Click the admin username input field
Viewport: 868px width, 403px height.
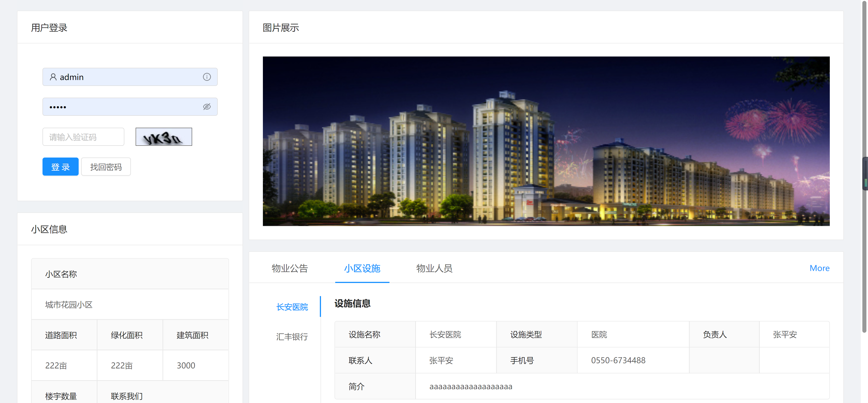click(130, 77)
